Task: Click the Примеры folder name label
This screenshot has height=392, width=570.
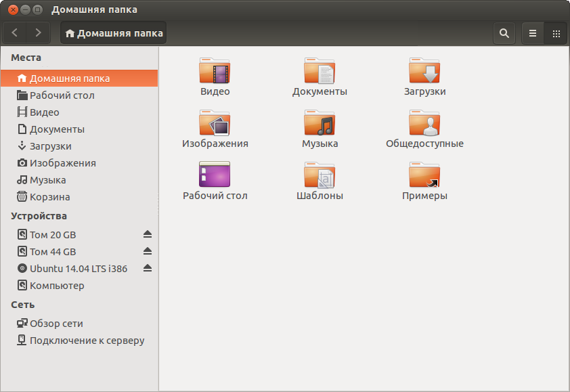Action: coord(424,196)
